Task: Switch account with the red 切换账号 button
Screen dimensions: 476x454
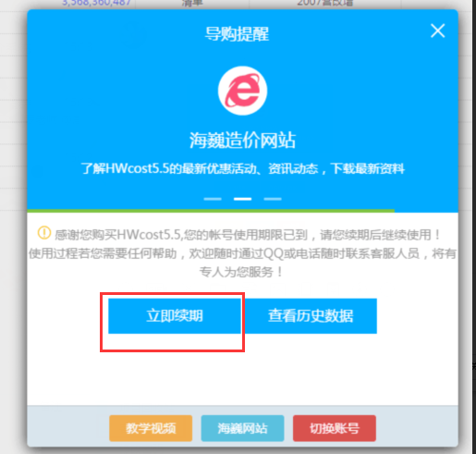Action: [335, 428]
